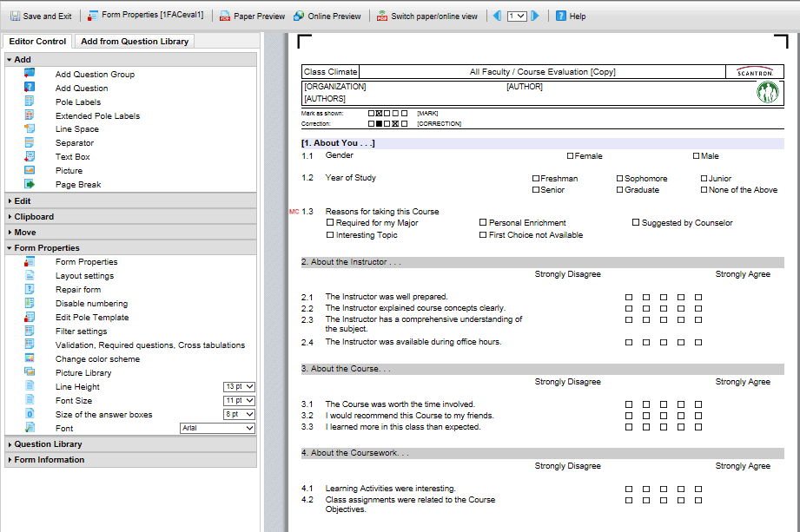Go to previous page with left arrow
800x532 pixels.
[x=497, y=16]
